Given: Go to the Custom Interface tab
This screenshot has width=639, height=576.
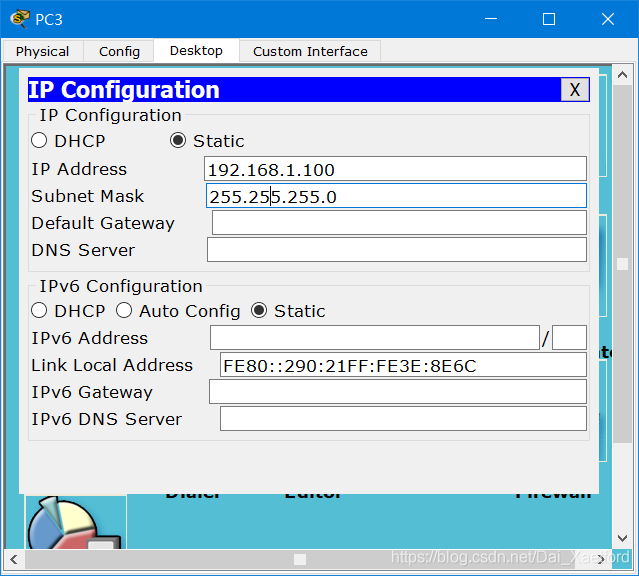Looking at the screenshot, I should click(x=310, y=51).
